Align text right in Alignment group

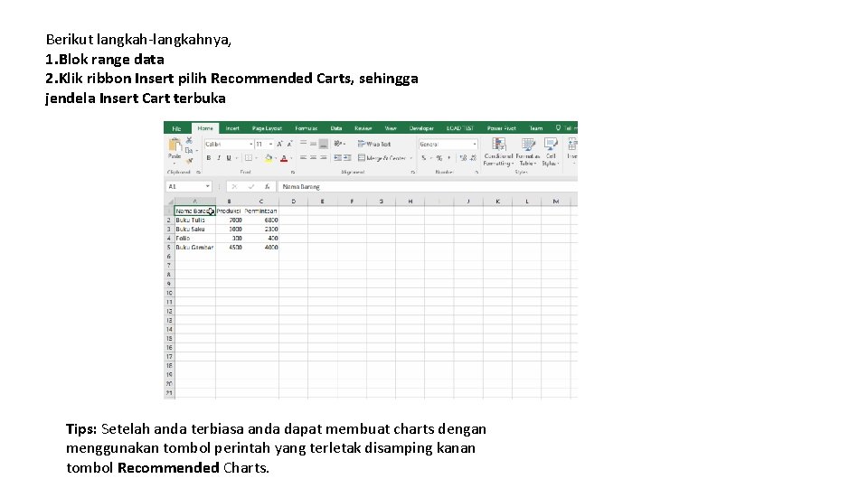pos(324,157)
